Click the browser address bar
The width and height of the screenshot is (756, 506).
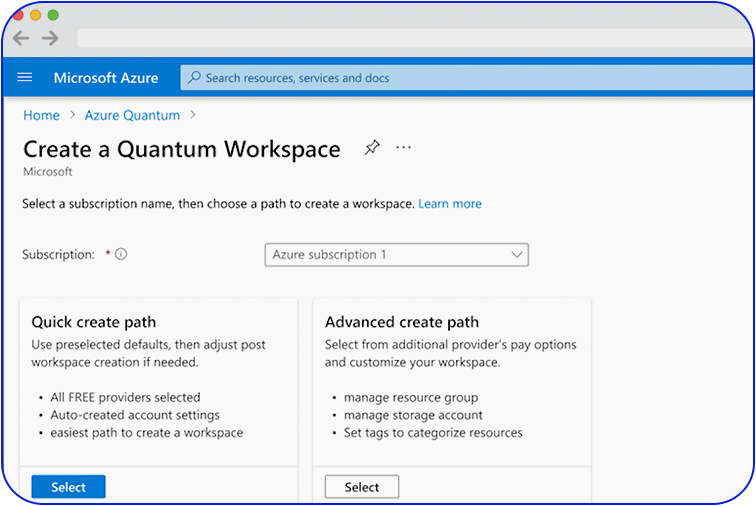tap(415, 38)
